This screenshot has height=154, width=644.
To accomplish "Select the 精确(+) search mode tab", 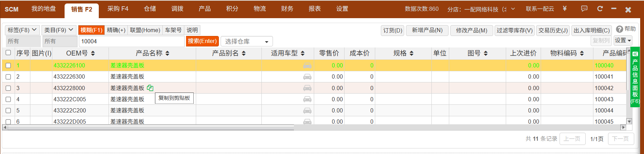I will [x=116, y=30].
